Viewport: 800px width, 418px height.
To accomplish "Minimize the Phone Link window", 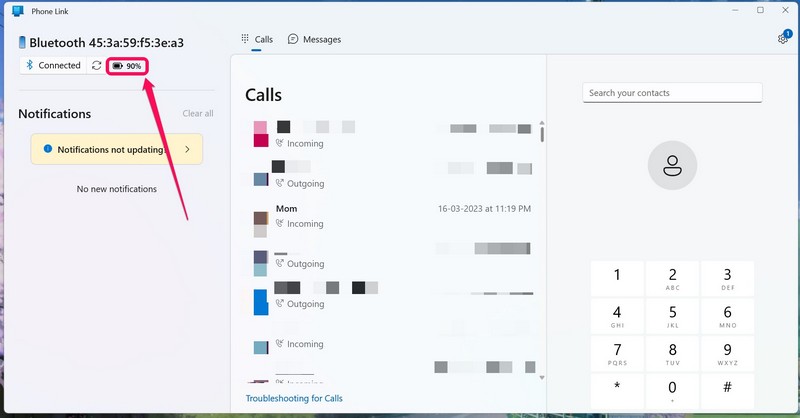I will pyautogui.click(x=735, y=10).
